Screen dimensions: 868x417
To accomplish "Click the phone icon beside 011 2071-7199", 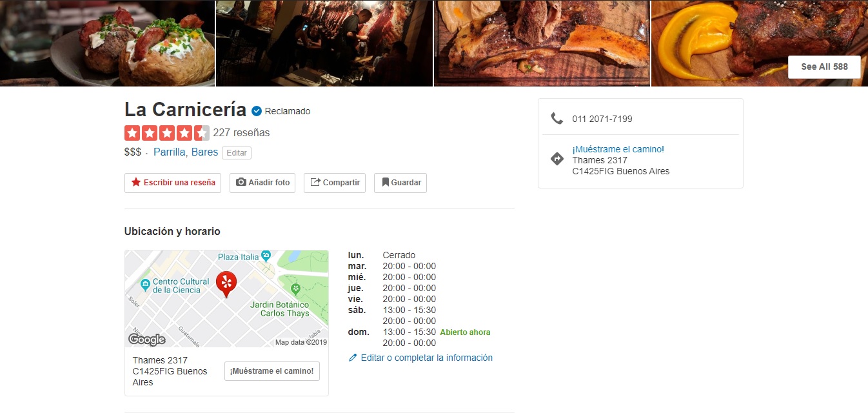I will (x=557, y=118).
